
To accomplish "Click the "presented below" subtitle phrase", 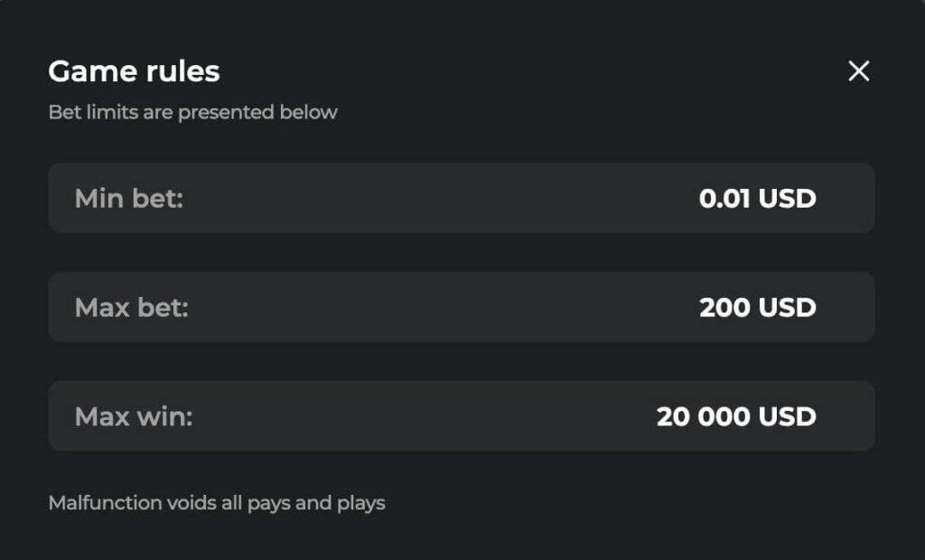I will (257, 113).
